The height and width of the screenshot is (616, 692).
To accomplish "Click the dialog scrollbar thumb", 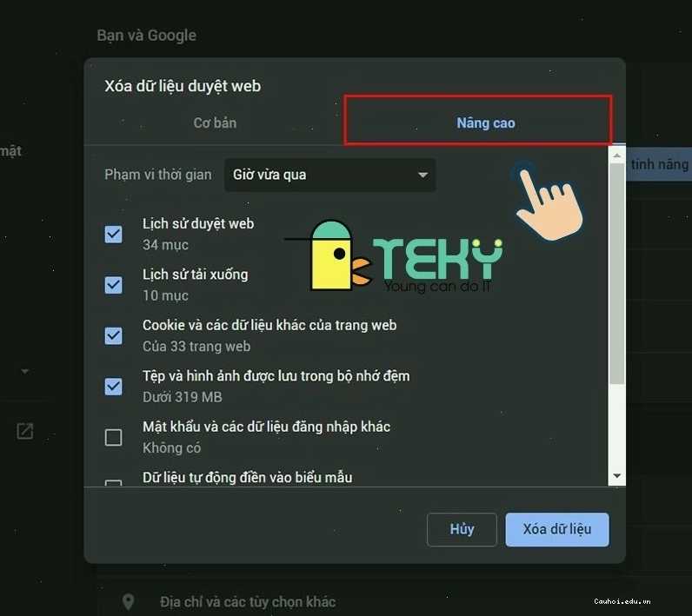I will [x=617, y=274].
